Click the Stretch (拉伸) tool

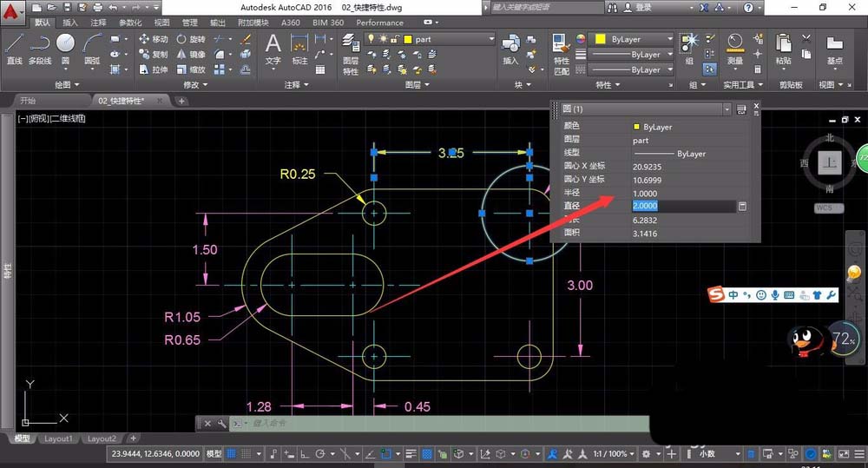click(x=153, y=69)
